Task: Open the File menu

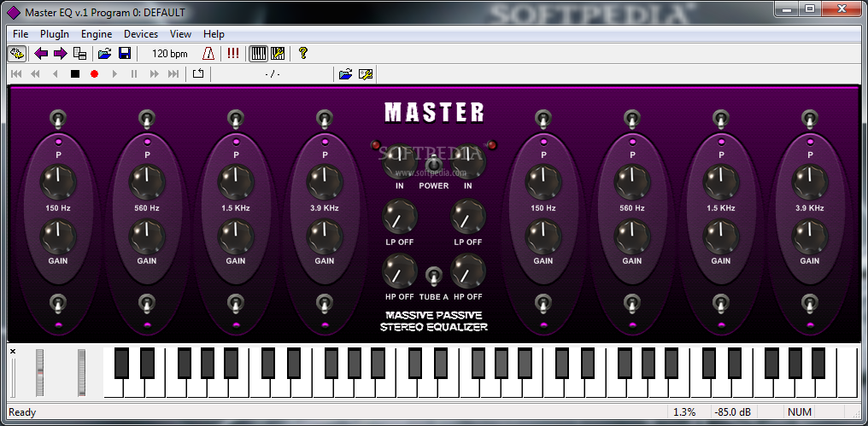Action: pyautogui.click(x=21, y=34)
